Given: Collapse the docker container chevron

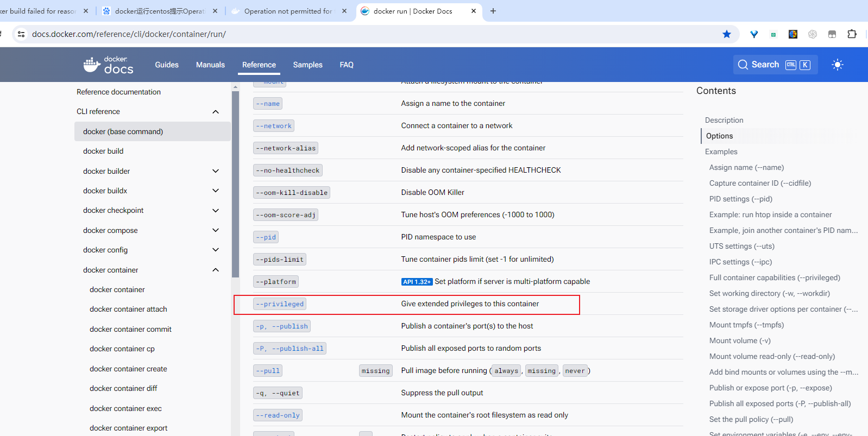Looking at the screenshot, I should pyautogui.click(x=216, y=270).
